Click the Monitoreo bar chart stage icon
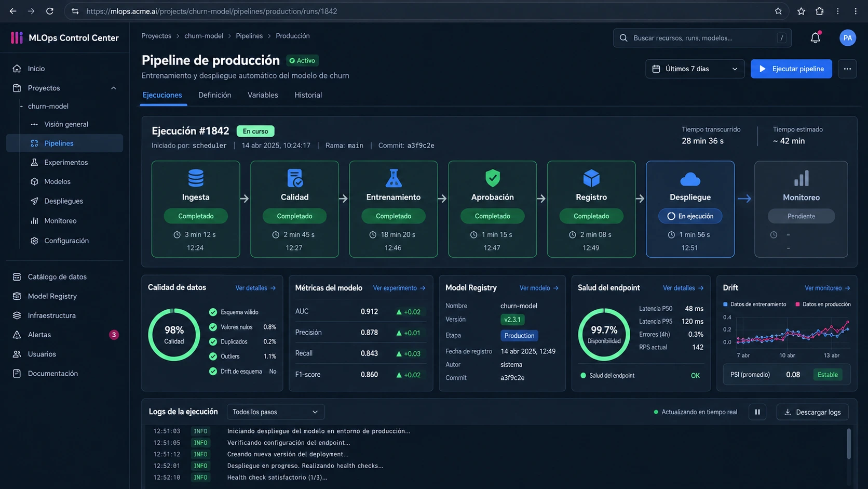868x489 pixels. (801, 179)
